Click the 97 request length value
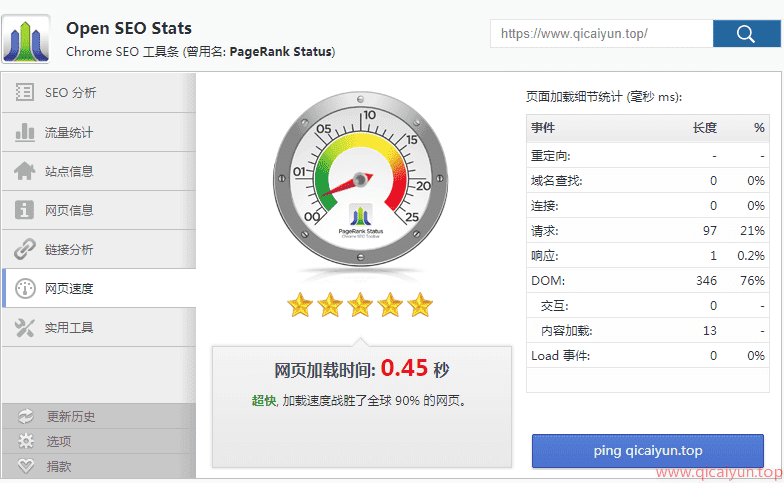This screenshot has width=784, height=483. [x=710, y=230]
